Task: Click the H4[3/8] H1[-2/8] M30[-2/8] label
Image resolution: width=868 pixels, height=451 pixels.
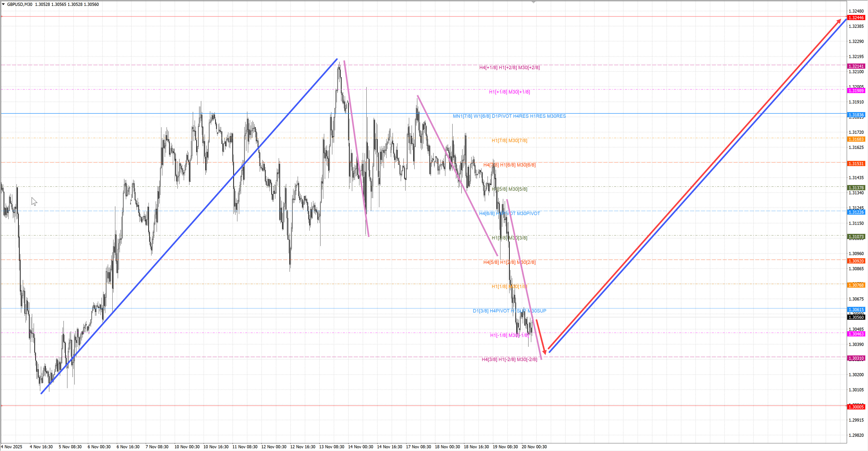Action: [509, 359]
